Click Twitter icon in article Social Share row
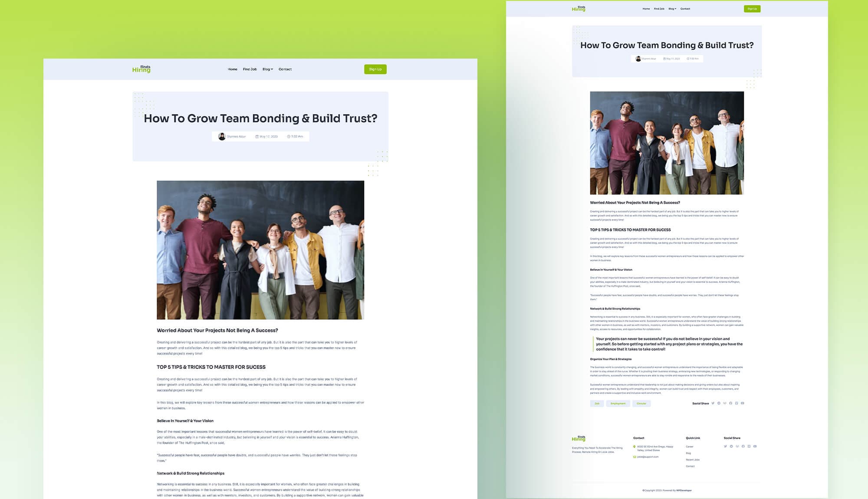 [x=713, y=403]
